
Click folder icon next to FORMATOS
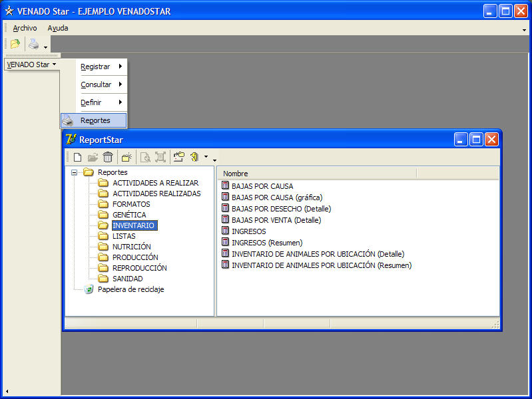[103, 203]
